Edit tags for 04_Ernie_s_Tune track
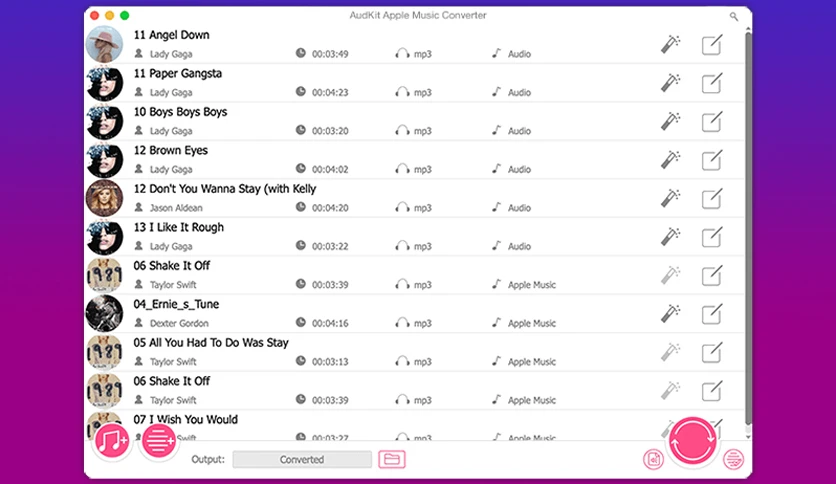Image resolution: width=836 pixels, height=484 pixels. click(x=712, y=313)
